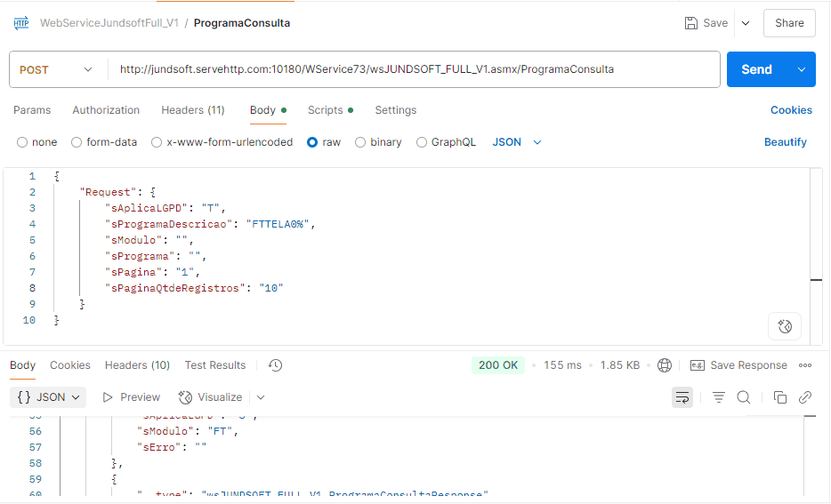Copy response body to clipboard
Image resolution: width=831 pixels, height=504 pixels.
pos(780,397)
